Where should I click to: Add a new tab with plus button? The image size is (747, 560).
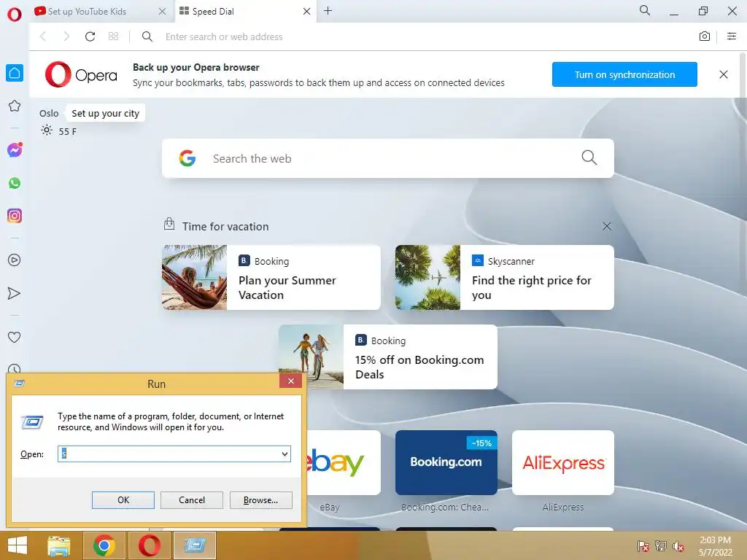[328, 11]
